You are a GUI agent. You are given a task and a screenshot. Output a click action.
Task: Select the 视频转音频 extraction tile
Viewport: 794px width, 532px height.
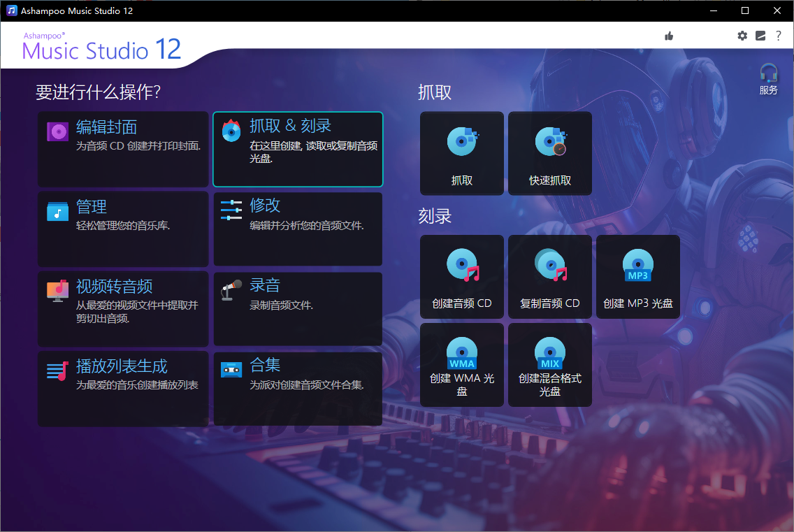click(x=123, y=308)
